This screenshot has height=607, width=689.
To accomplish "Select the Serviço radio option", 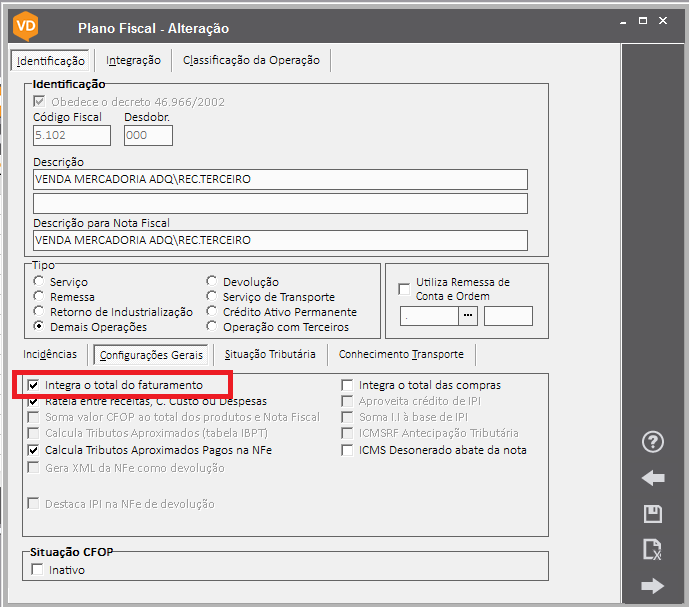I will [x=39, y=281].
